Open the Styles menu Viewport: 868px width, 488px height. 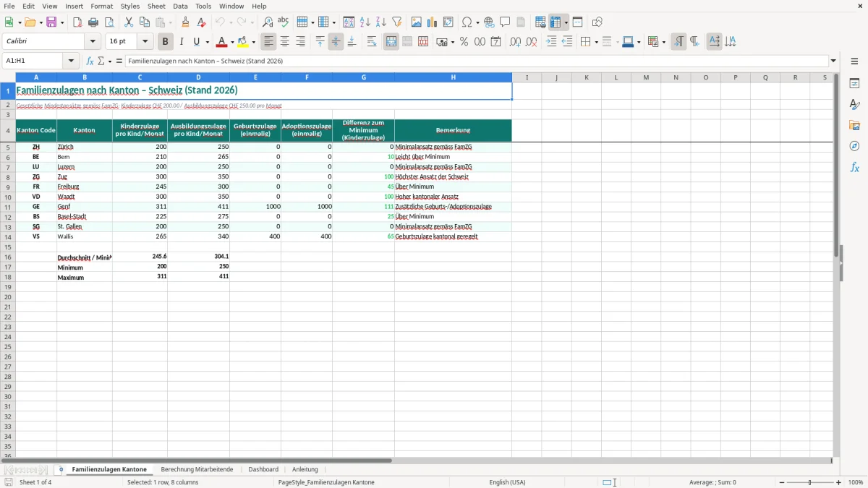(130, 6)
